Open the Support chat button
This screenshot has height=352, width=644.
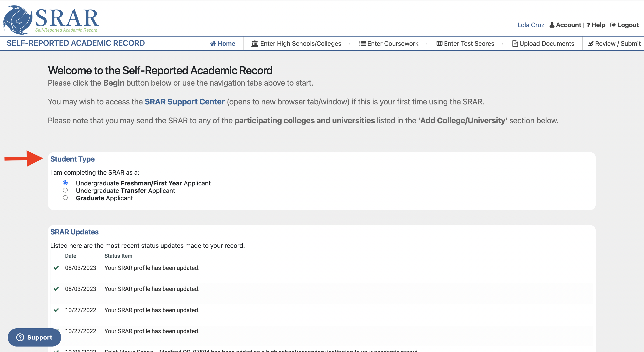[34, 337]
